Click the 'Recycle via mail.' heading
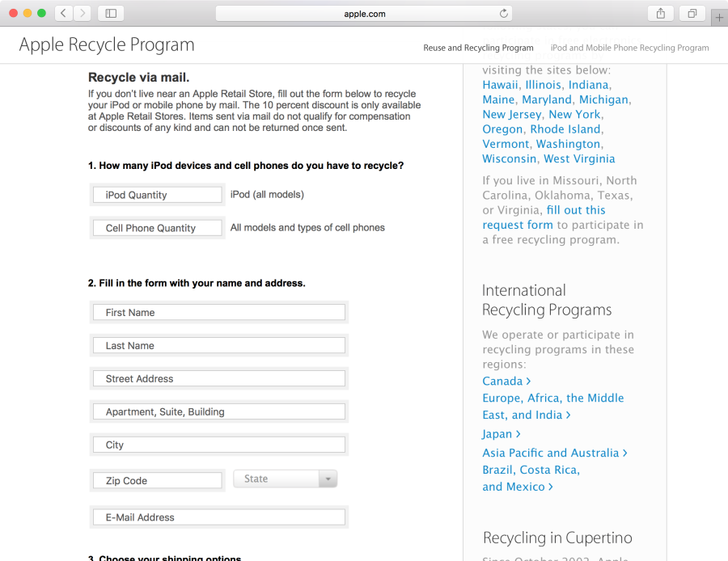This screenshot has width=728, height=561. tap(138, 78)
